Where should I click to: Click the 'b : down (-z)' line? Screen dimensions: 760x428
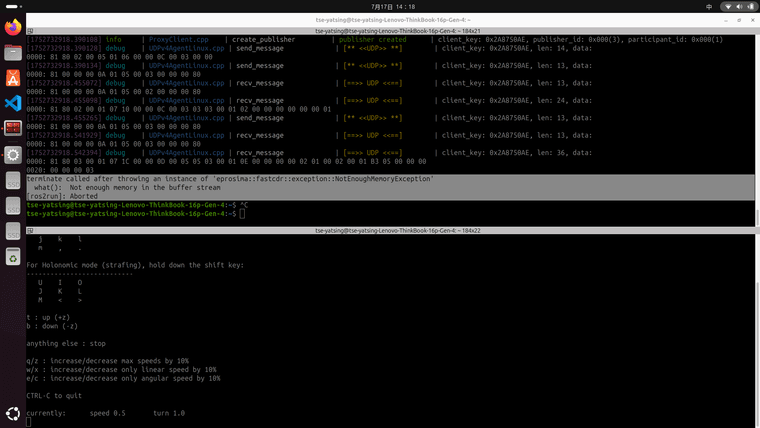[52, 326]
